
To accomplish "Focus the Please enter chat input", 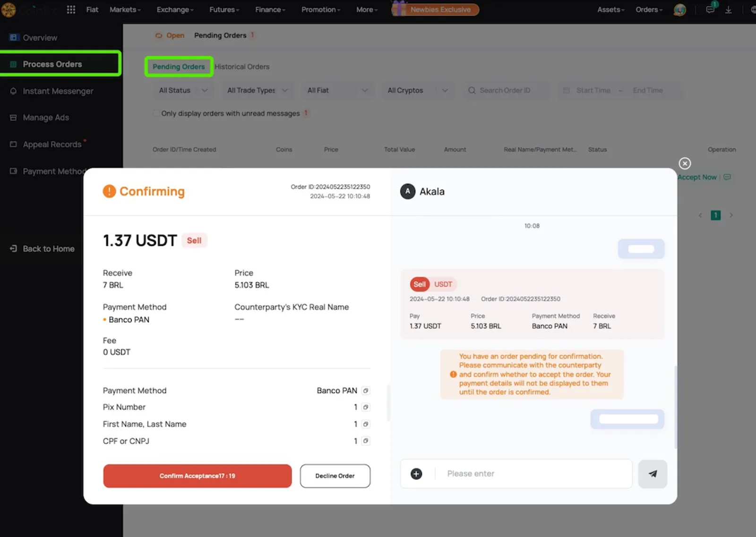I will [x=533, y=474].
